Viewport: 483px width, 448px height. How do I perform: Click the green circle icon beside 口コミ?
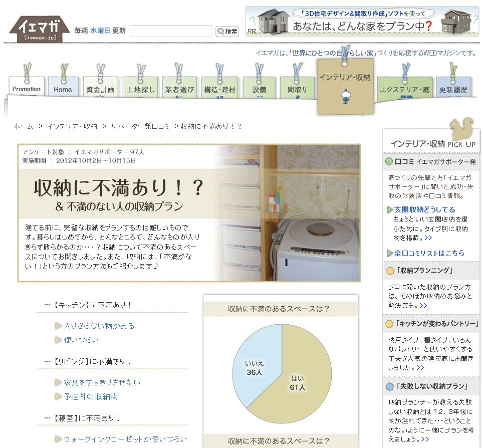pyautogui.click(x=389, y=161)
